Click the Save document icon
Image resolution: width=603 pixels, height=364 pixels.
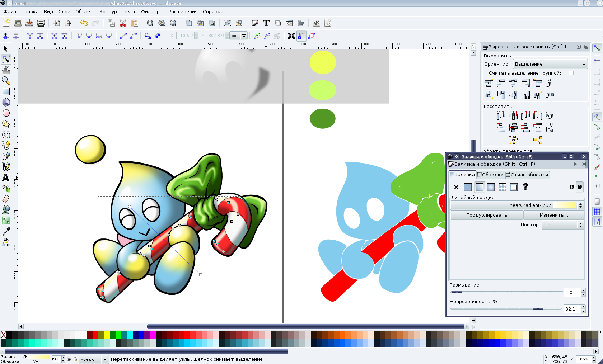(x=29, y=23)
